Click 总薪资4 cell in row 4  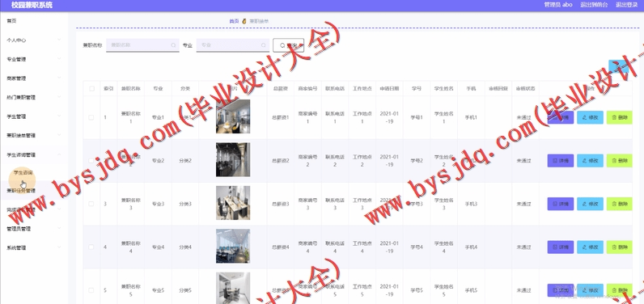(281, 247)
